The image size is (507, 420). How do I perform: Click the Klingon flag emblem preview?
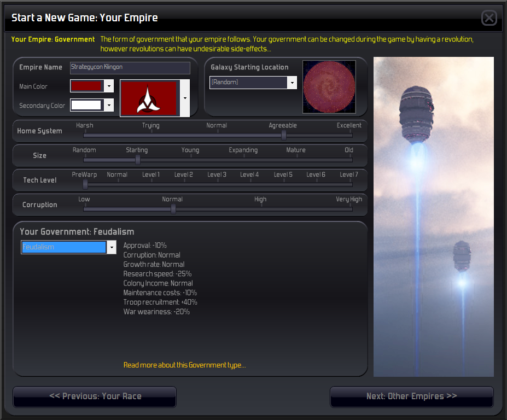(x=150, y=98)
